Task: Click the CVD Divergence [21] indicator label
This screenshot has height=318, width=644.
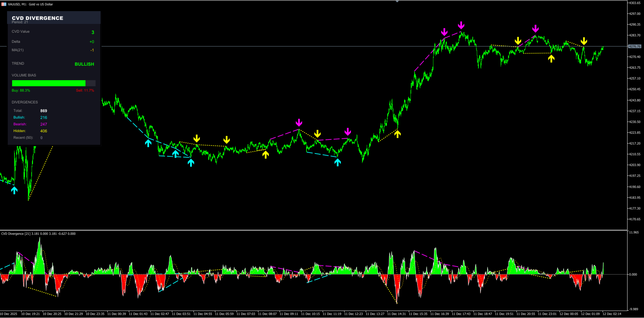Action: coord(16,233)
